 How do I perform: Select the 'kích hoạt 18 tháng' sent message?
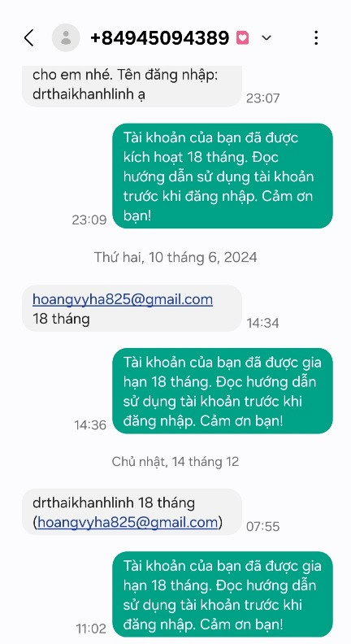click(x=223, y=176)
